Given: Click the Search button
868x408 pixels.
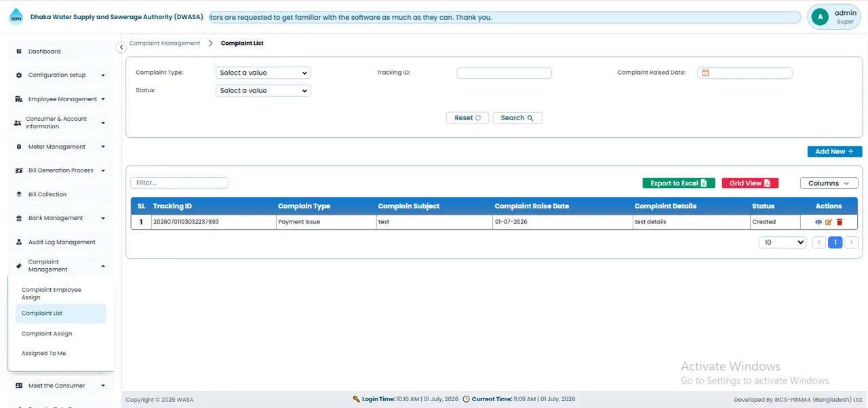Looking at the screenshot, I should (x=517, y=118).
